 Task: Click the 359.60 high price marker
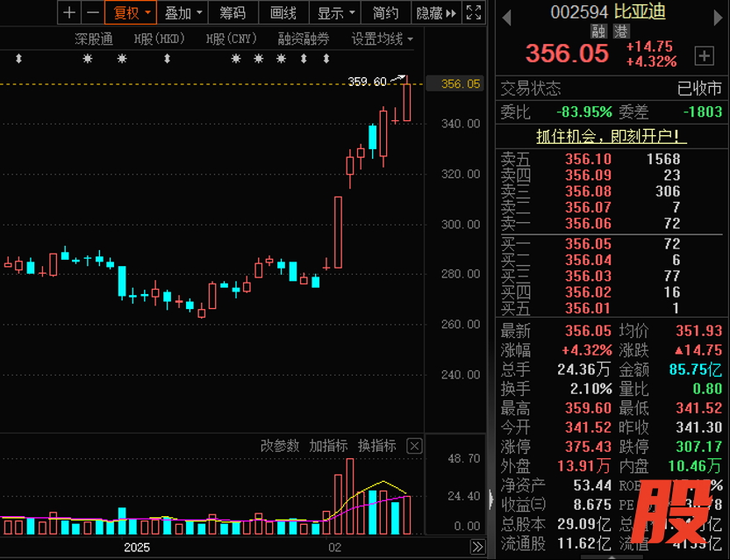pyautogui.click(x=367, y=82)
